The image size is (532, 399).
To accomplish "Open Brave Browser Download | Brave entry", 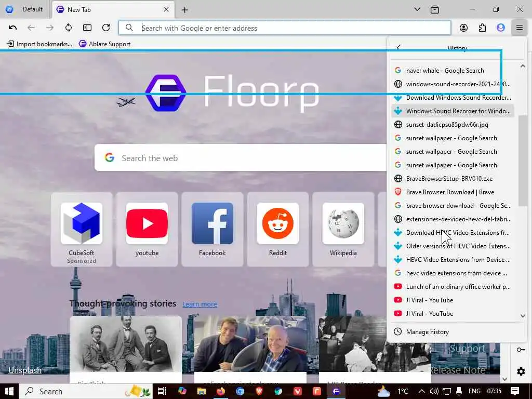I will tap(453, 192).
